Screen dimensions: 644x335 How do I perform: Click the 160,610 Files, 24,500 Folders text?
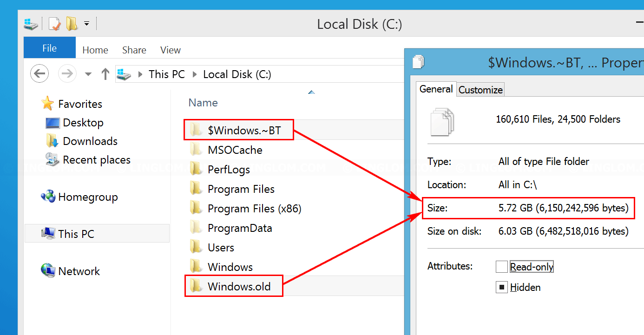pos(558,119)
